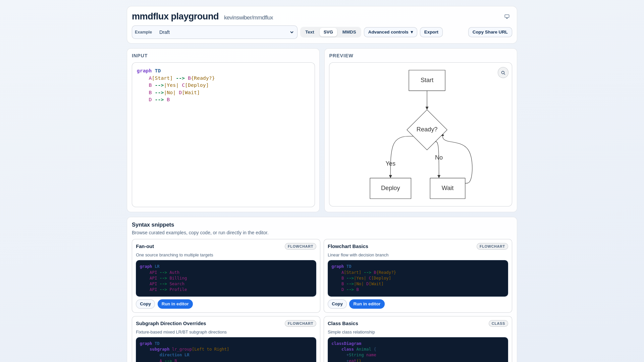Click the CLASS tag on Class Basics

coord(498,323)
